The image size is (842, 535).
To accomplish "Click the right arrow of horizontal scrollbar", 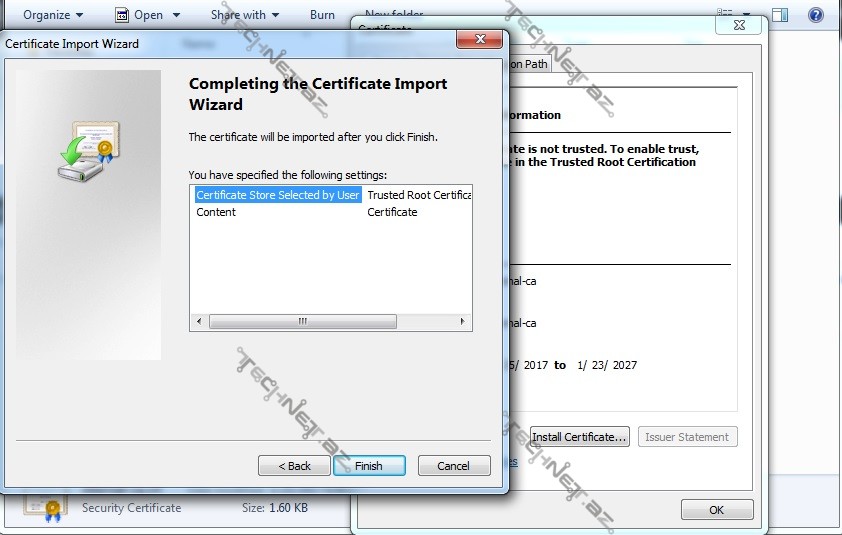I will pyautogui.click(x=463, y=322).
